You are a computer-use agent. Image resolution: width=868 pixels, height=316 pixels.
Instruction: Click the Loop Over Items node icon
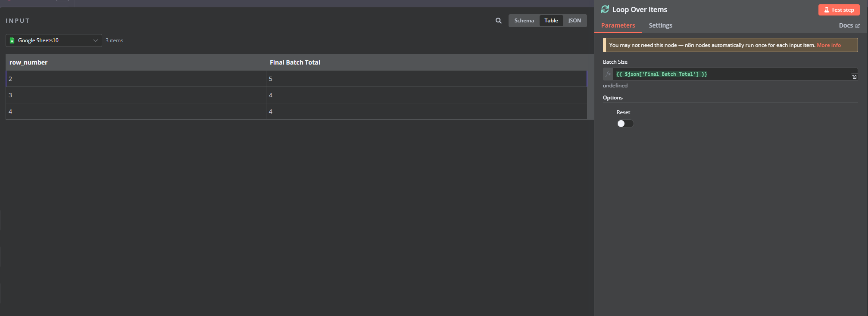(605, 9)
